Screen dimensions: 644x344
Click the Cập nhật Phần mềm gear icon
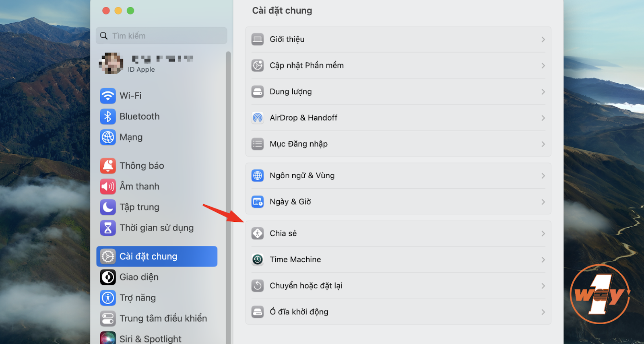pyautogui.click(x=258, y=65)
